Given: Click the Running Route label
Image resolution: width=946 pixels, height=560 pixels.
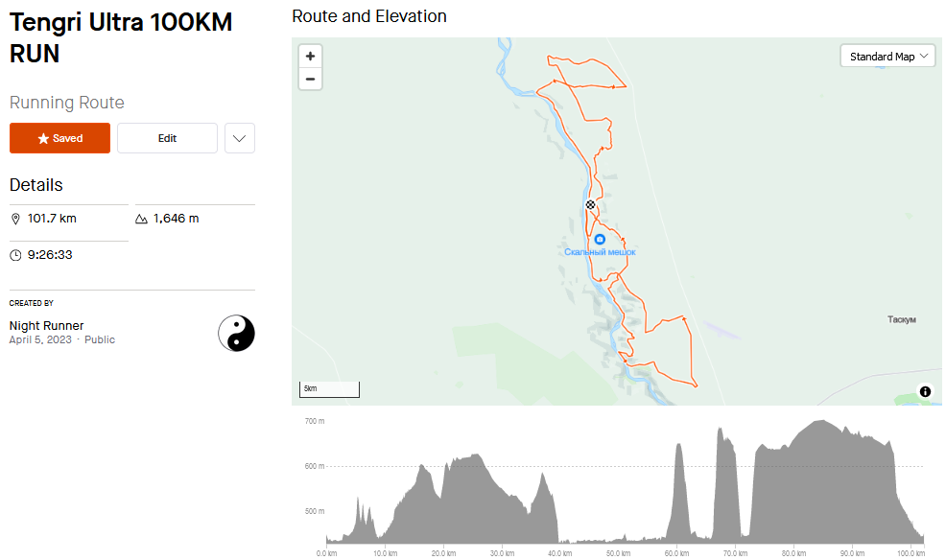Looking at the screenshot, I should point(66,103).
